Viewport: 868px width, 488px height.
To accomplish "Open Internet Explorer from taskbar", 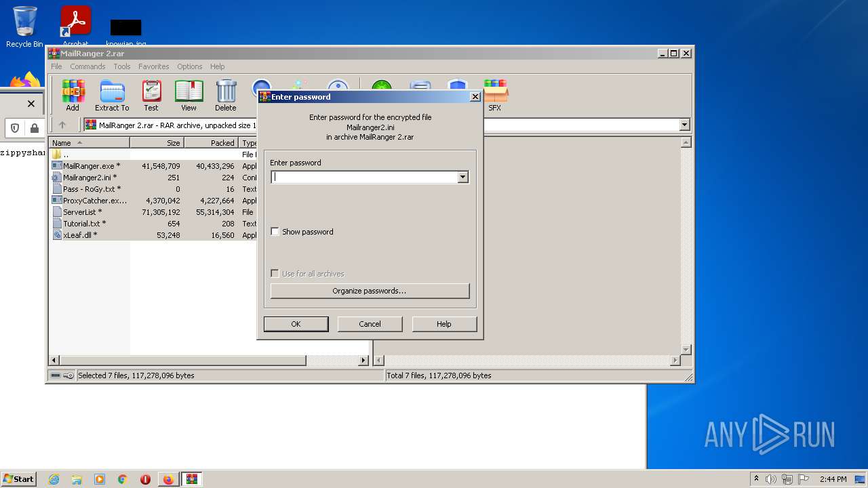I will point(54,479).
